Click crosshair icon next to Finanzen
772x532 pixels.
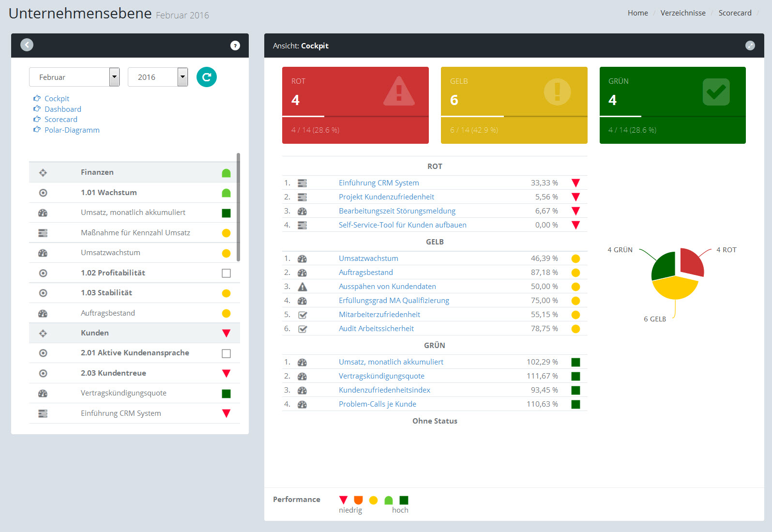43,173
